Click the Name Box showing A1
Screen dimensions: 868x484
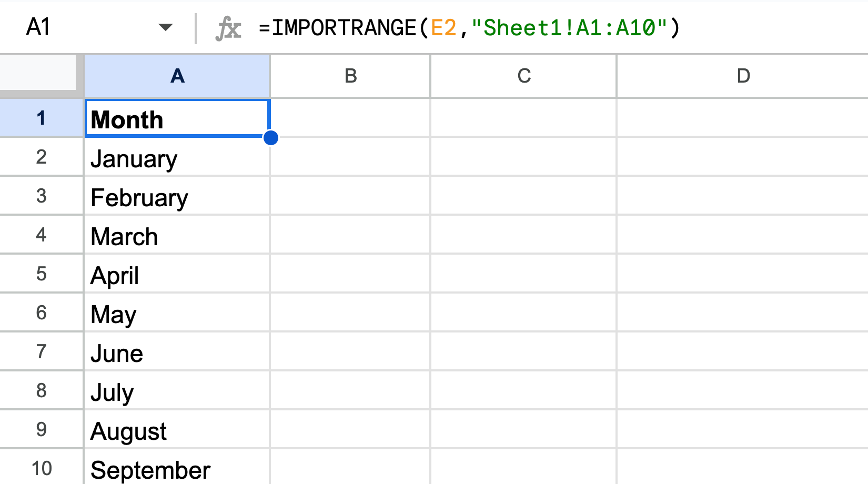click(63, 27)
